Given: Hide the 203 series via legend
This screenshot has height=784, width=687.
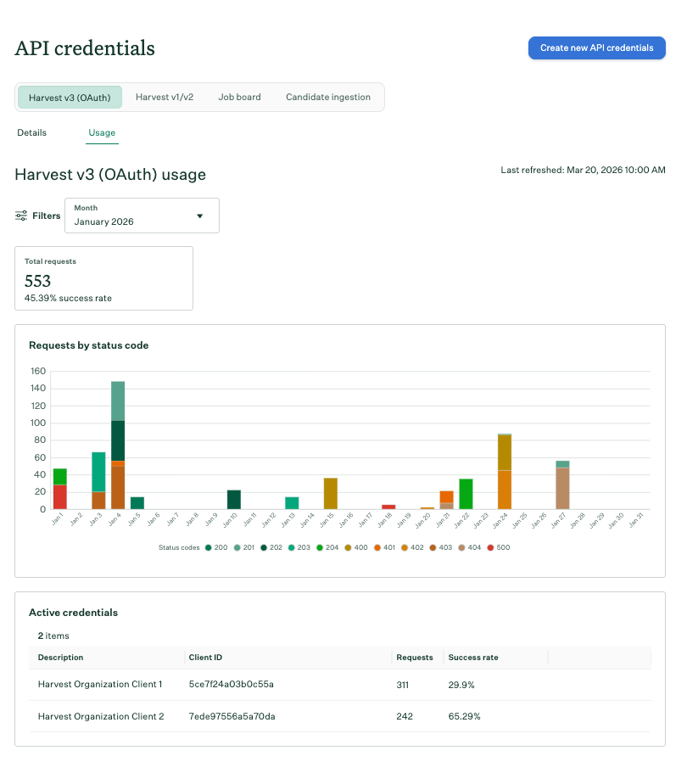Looking at the screenshot, I should pyautogui.click(x=295, y=548).
